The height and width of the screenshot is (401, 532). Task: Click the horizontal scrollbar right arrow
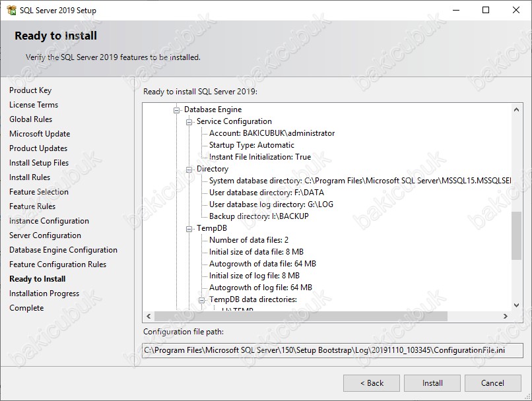(505, 317)
